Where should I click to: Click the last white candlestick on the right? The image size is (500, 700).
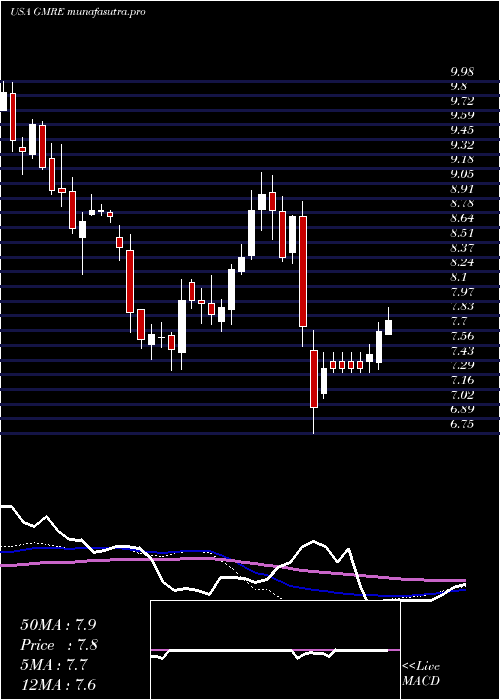[388, 327]
